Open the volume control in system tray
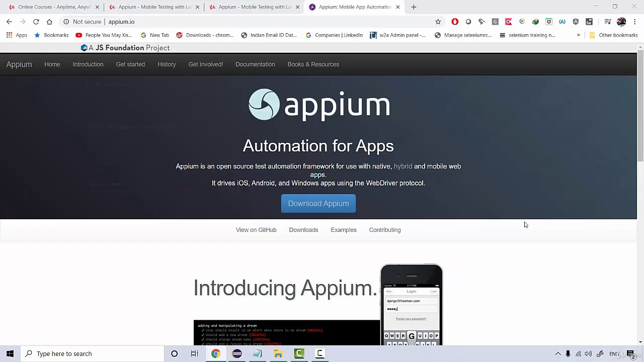The image size is (644, 362). point(588,354)
